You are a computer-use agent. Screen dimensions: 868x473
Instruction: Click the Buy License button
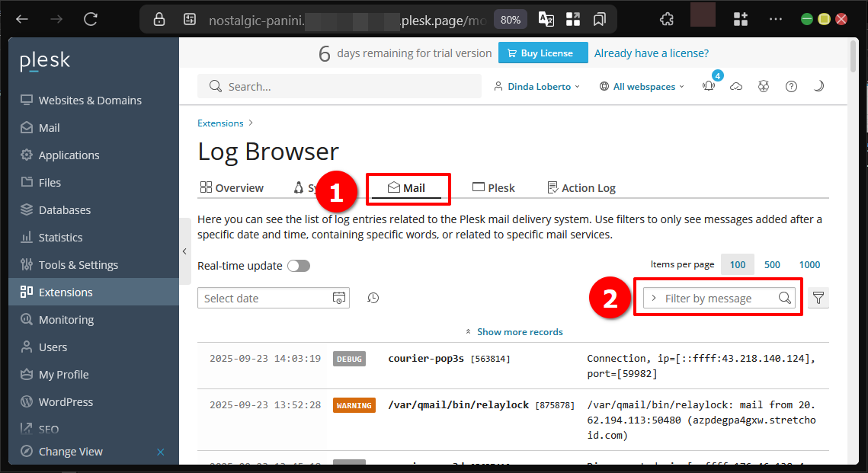pos(543,53)
